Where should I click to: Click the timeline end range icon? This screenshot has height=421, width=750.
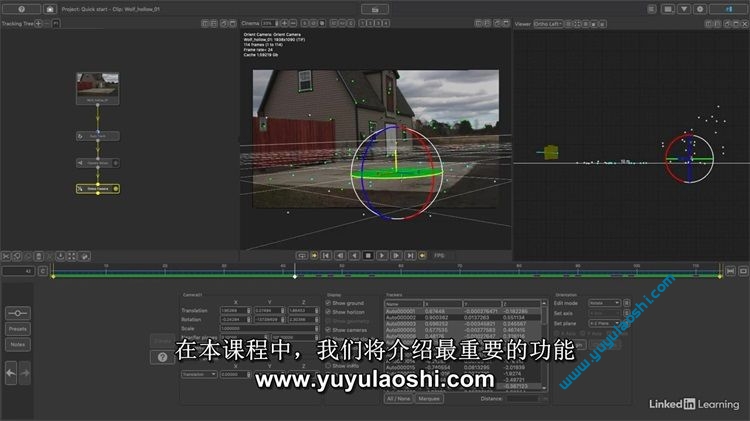730,271
